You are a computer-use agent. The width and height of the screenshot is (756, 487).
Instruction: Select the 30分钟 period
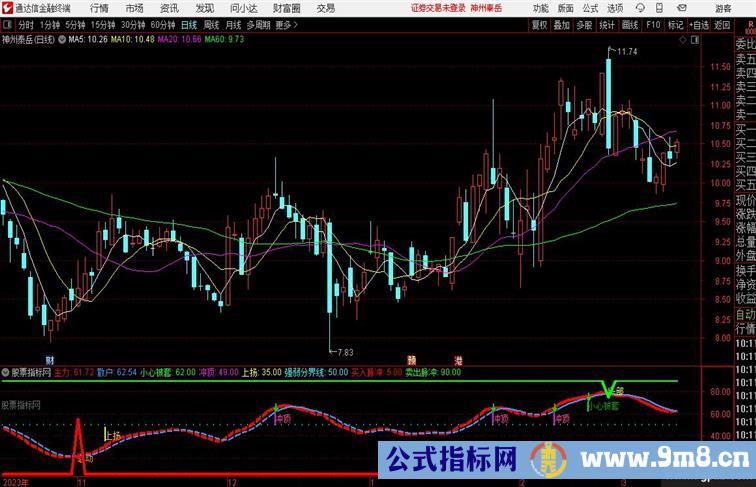133,25
